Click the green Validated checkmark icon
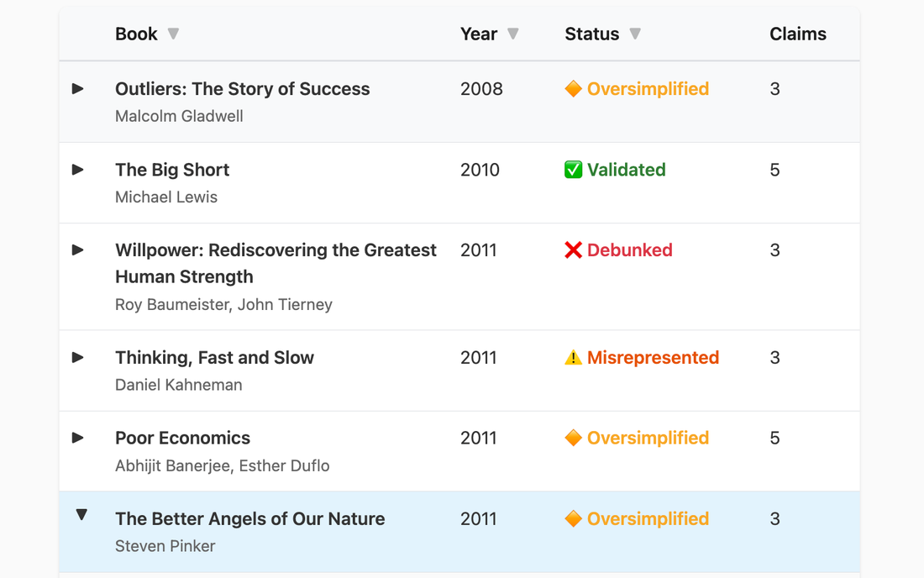This screenshot has width=924, height=578. 573,170
